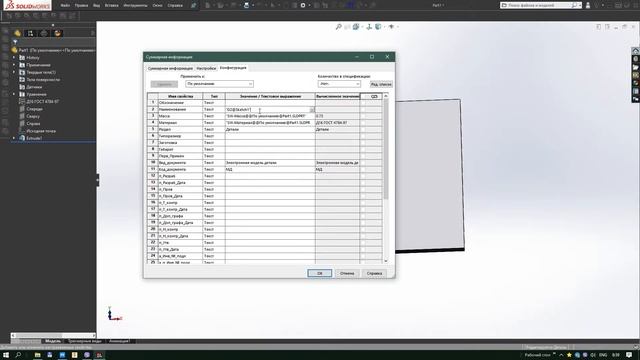Open Appearances color ball icon in task pane

coord(636,83)
